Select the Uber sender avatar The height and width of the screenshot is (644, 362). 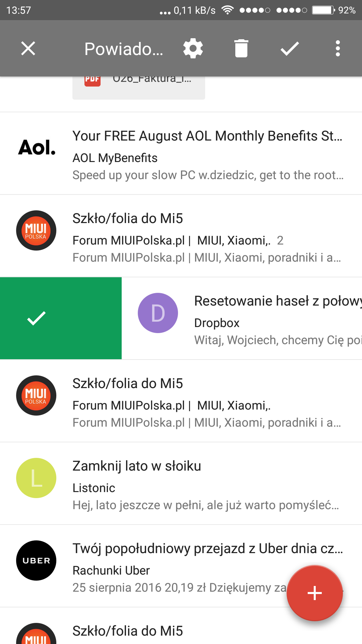(x=36, y=560)
